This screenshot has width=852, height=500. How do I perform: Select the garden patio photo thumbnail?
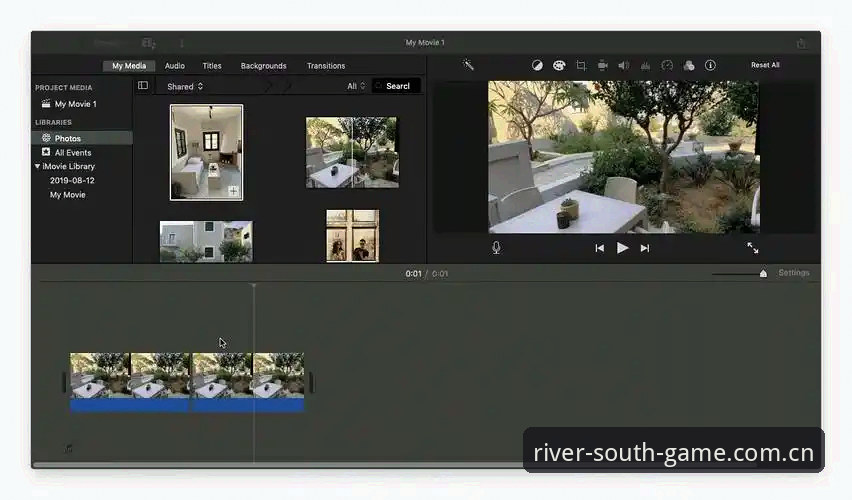(352, 152)
